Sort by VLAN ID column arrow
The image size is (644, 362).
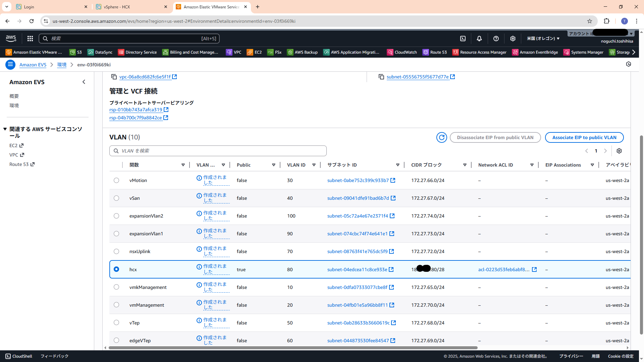[x=314, y=165]
